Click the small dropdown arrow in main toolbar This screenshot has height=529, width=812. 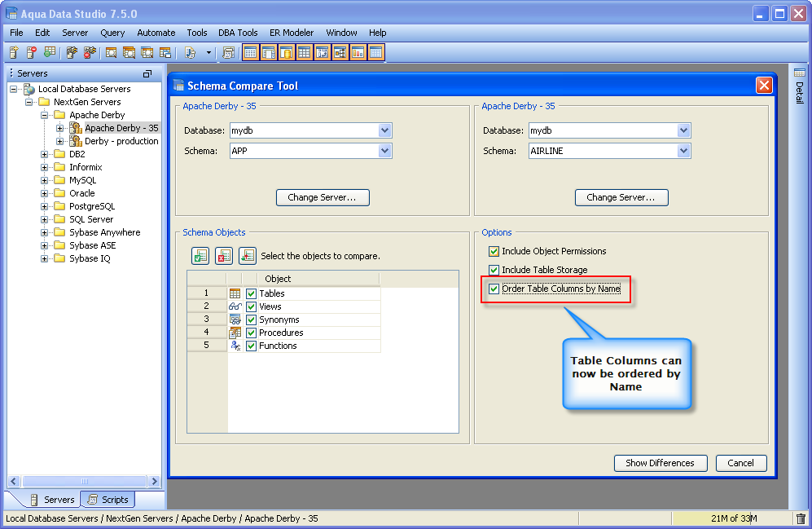[x=208, y=52]
